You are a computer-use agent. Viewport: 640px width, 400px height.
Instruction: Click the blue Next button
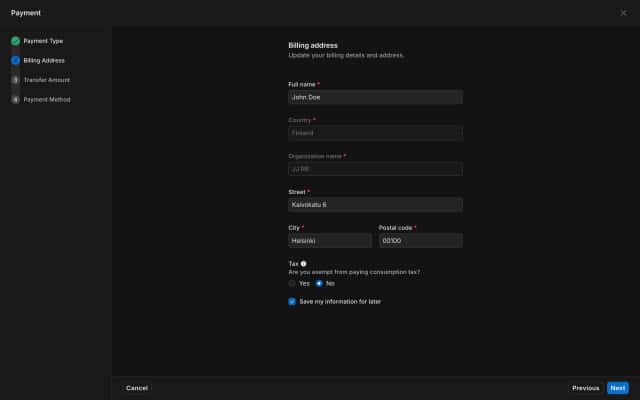(x=618, y=388)
